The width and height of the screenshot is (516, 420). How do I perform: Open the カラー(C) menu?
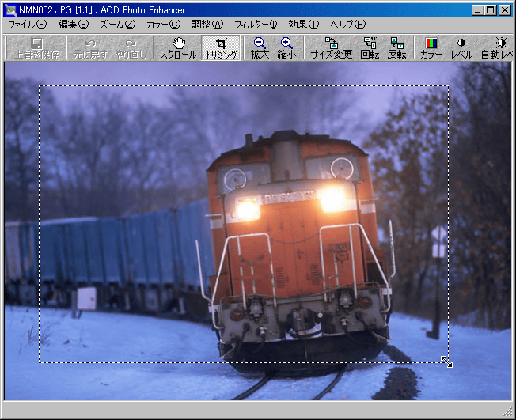tap(164, 25)
